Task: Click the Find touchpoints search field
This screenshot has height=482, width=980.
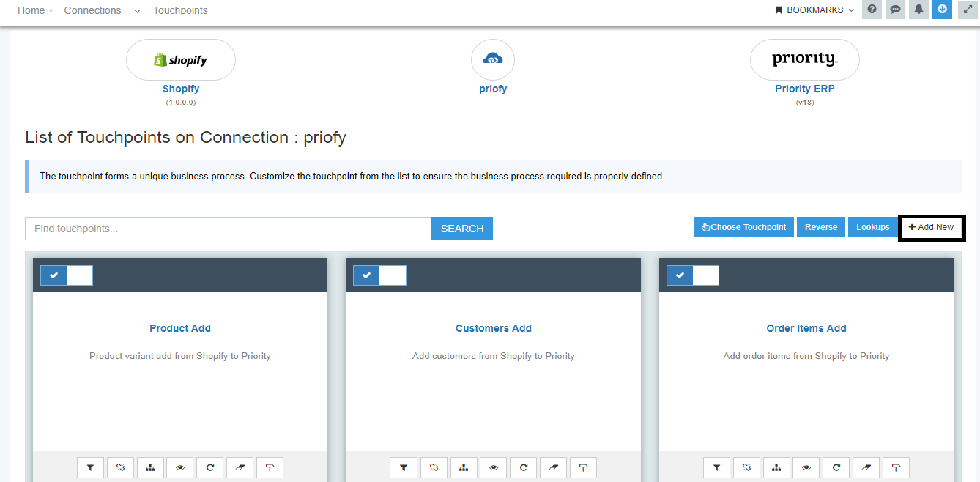Action: [x=220, y=229]
